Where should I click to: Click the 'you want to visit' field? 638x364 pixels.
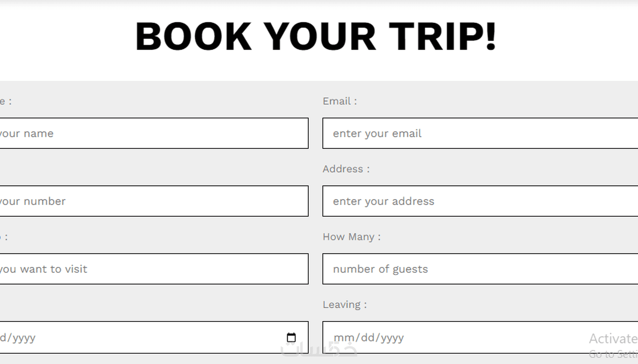click(154, 269)
